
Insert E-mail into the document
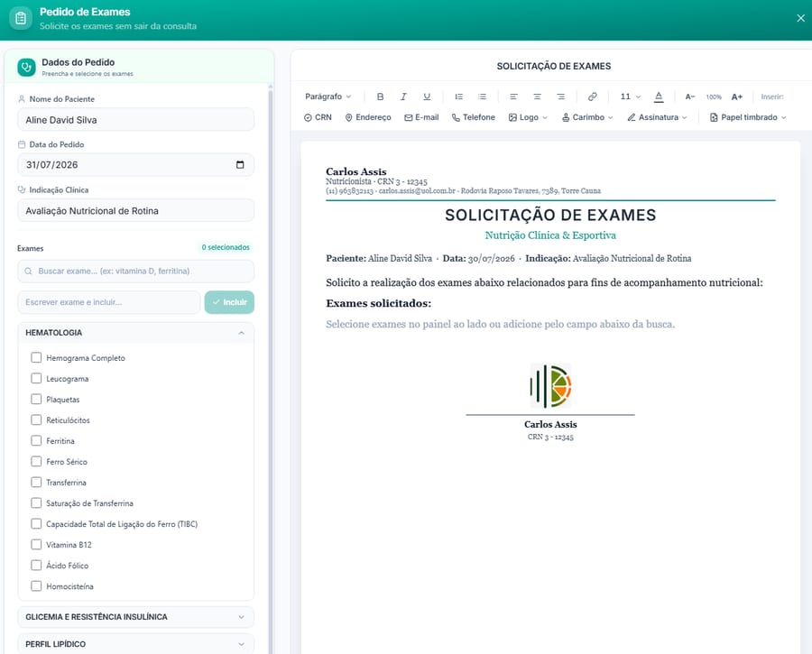click(x=421, y=117)
